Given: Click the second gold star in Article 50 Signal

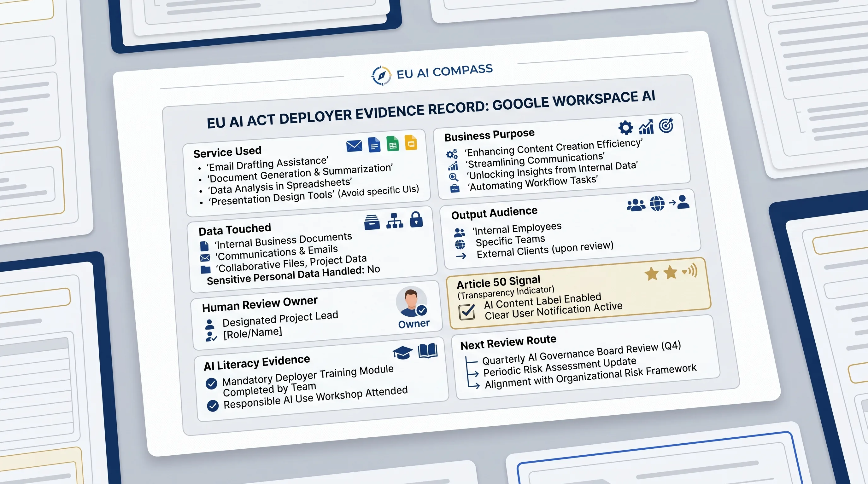Looking at the screenshot, I should click(x=671, y=272).
